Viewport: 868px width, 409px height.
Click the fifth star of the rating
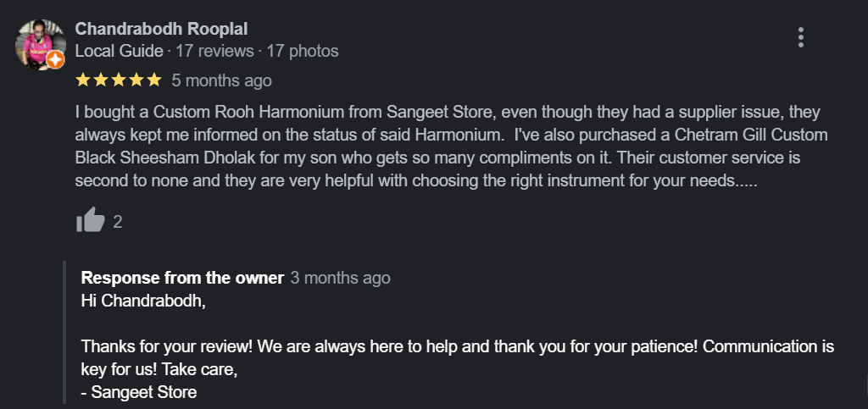[x=153, y=80]
